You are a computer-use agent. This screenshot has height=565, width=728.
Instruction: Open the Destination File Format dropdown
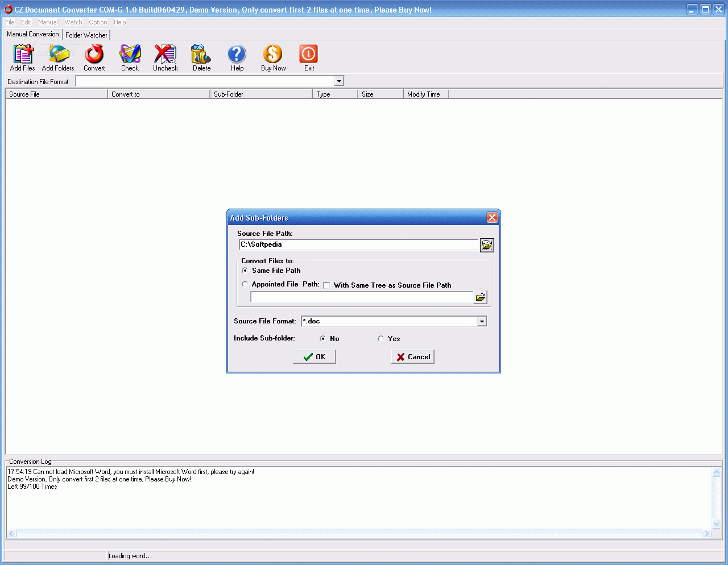pos(339,81)
